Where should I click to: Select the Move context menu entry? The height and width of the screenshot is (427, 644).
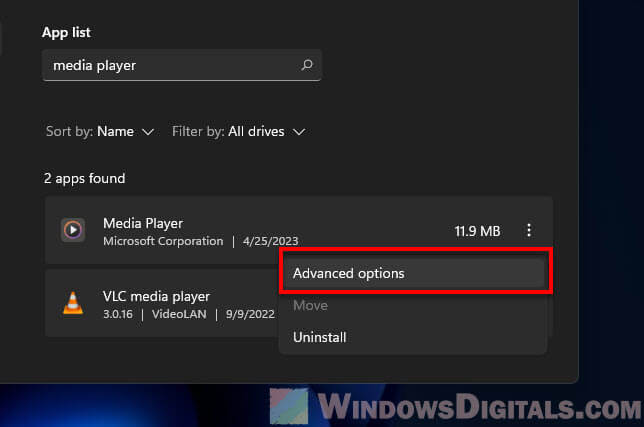pyautogui.click(x=413, y=305)
